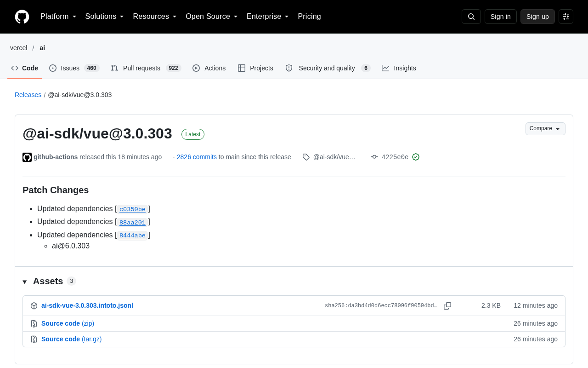
Task: Open the search magnifier button
Action: coord(471,17)
